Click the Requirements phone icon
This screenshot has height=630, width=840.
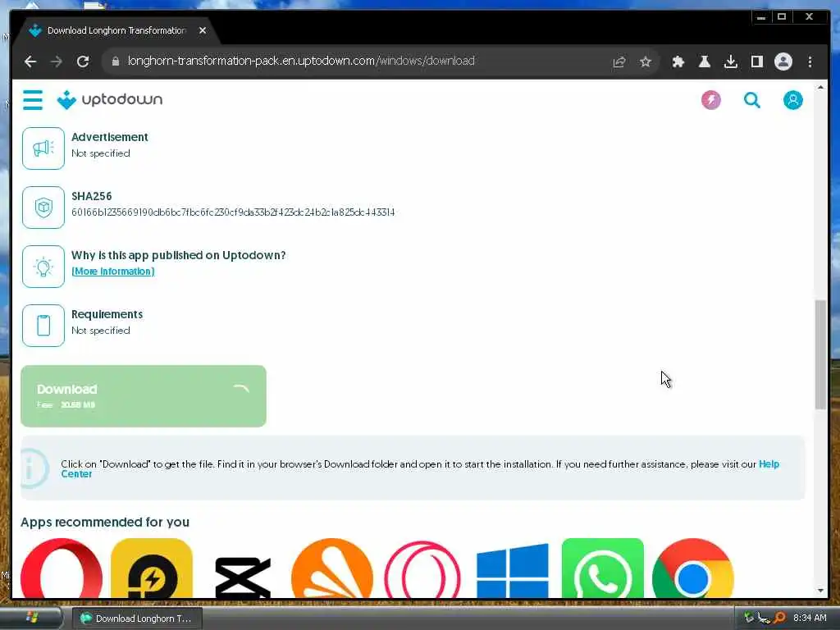43,325
